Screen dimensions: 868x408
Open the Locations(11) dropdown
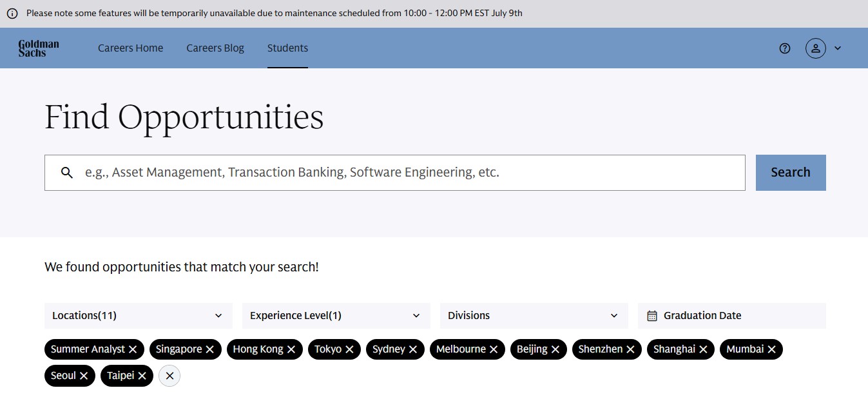pos(139,316)
